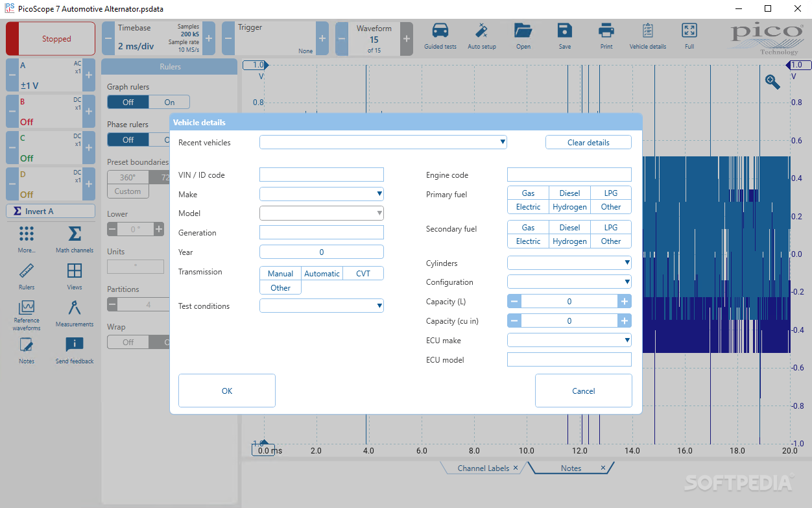Screen dimensions: 812x508
Task: Choose Electric as Secondary fuel
Action: click(x=528, y=241)
